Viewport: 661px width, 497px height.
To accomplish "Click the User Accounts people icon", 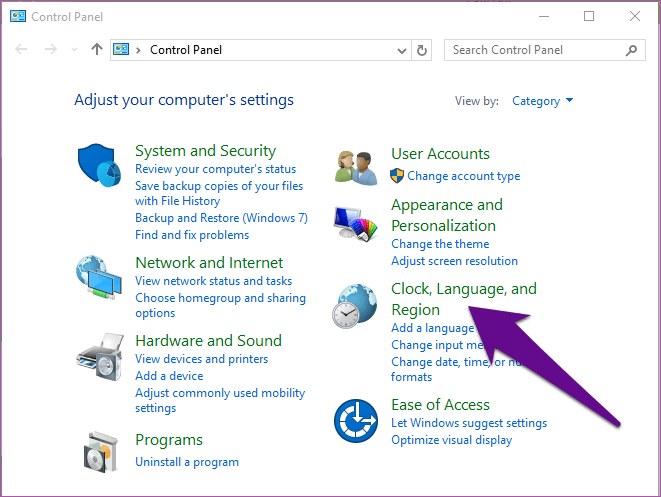I will coord(357,168).
